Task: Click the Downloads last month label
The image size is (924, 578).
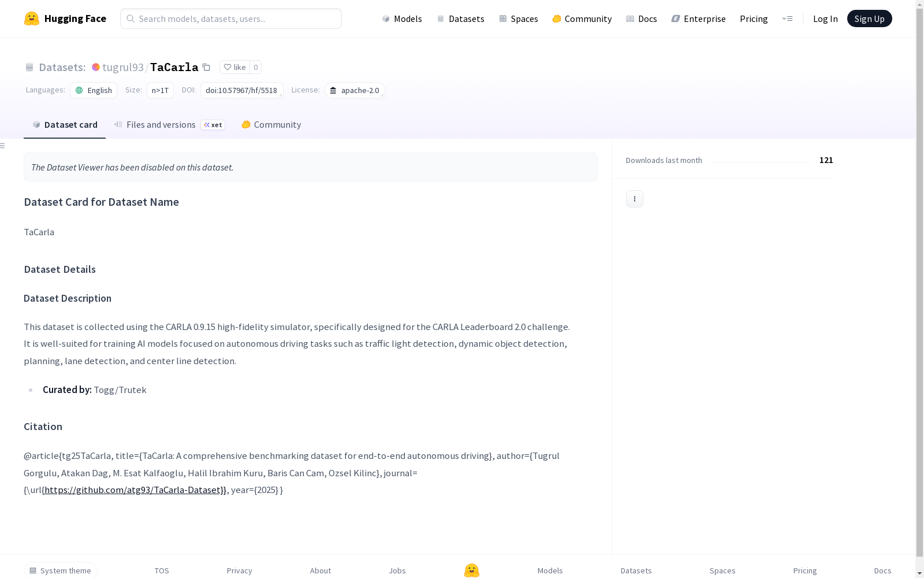Action: point(664,160)
